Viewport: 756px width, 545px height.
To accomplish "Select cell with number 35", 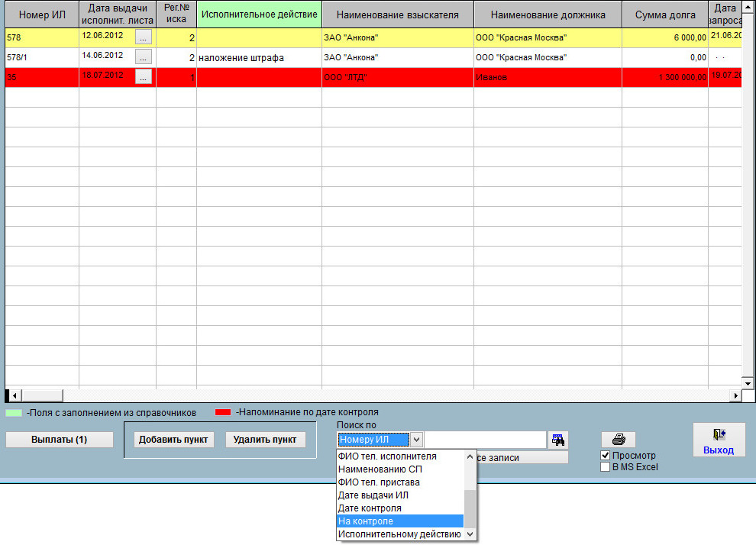I will click(42, 77).
